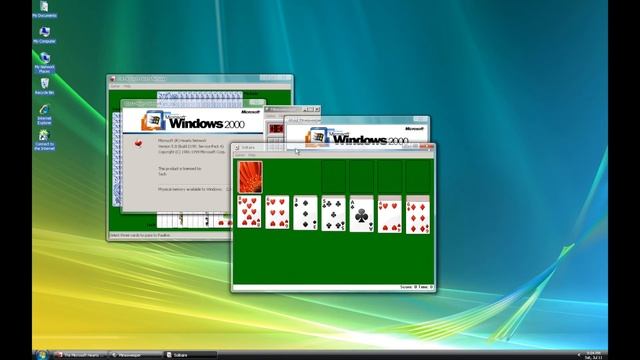
Task: Select the eight of hearts card
Action: [249, 212]
